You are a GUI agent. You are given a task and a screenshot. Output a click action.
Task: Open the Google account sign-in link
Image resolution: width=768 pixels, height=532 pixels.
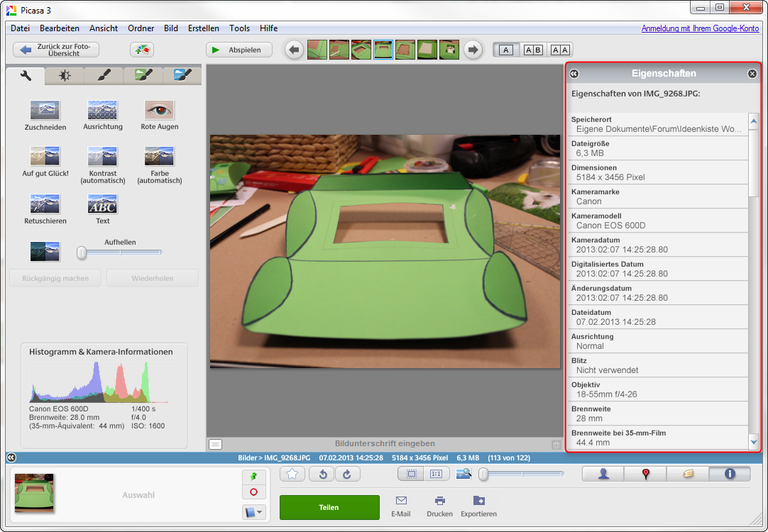click(701, 28)
